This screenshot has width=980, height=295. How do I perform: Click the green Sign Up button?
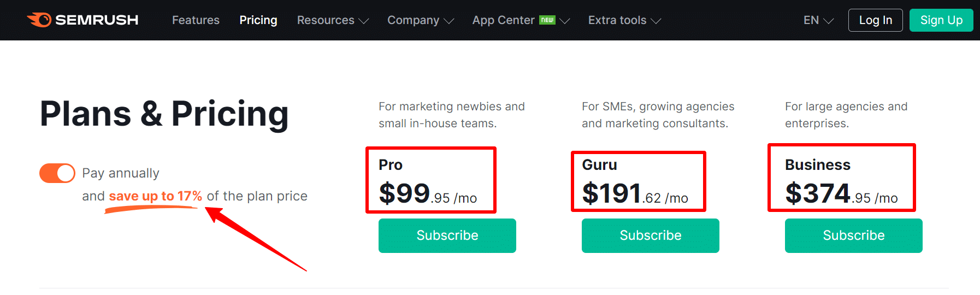tap(941, 20)
